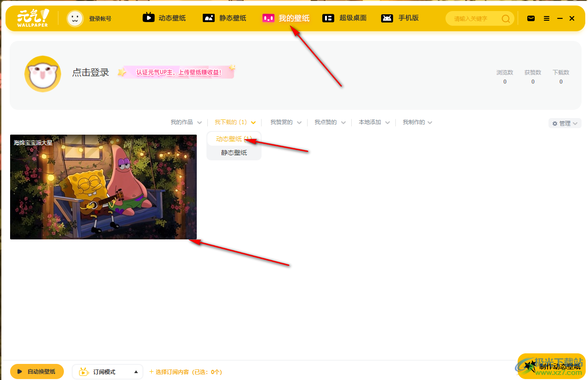The width and height of the screenshot is (588, 380).
Task: Collapse the 我下载的 dropdown chevron
Action: coord(253,123)
